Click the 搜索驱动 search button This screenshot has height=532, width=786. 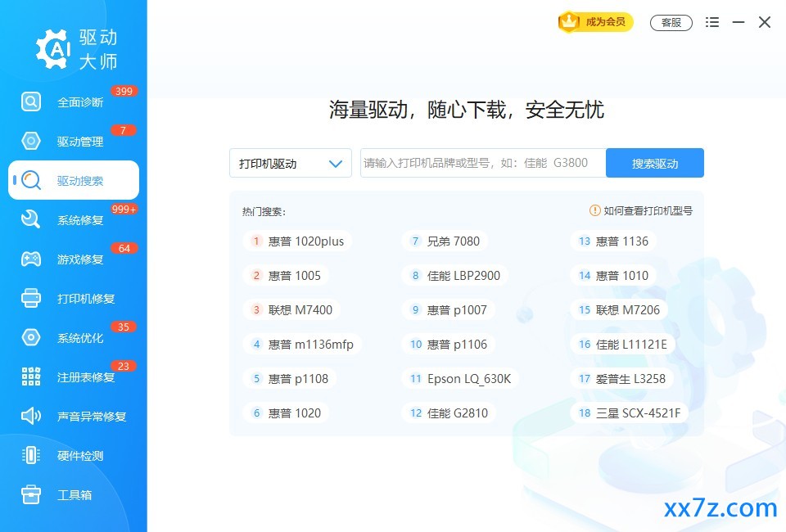655,164
